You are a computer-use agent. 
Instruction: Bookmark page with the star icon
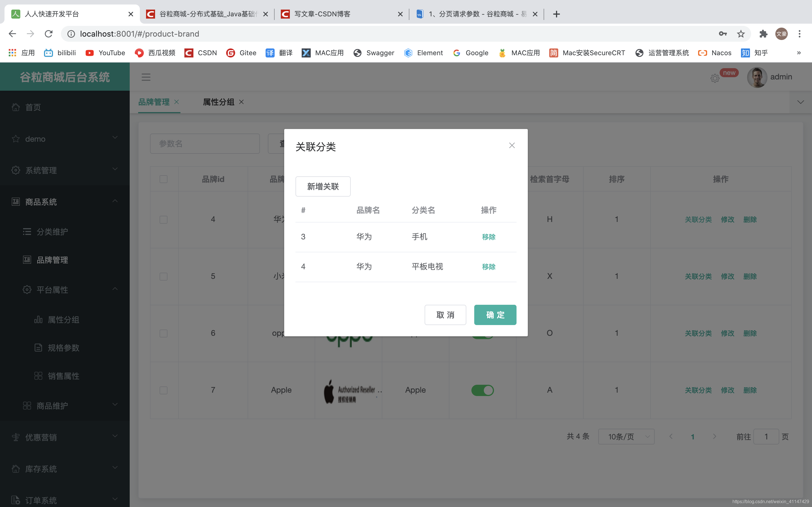pyautogui.click(x=741, y=34)
